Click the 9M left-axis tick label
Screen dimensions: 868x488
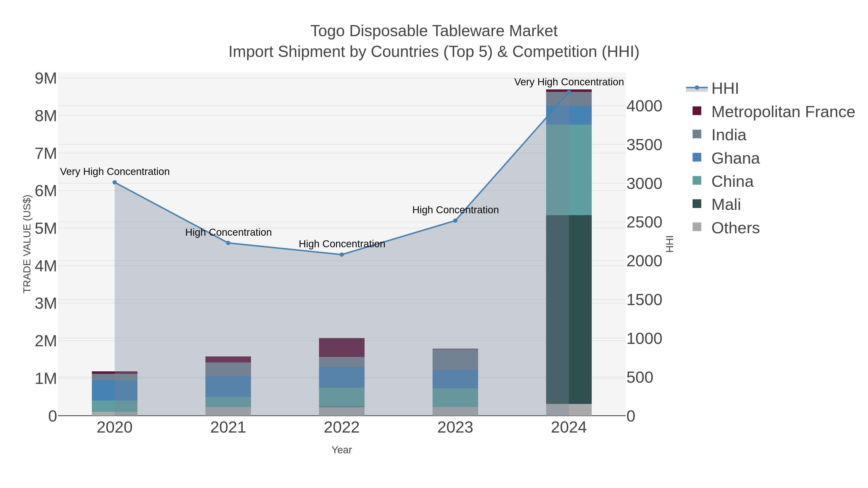coord(46,79)
